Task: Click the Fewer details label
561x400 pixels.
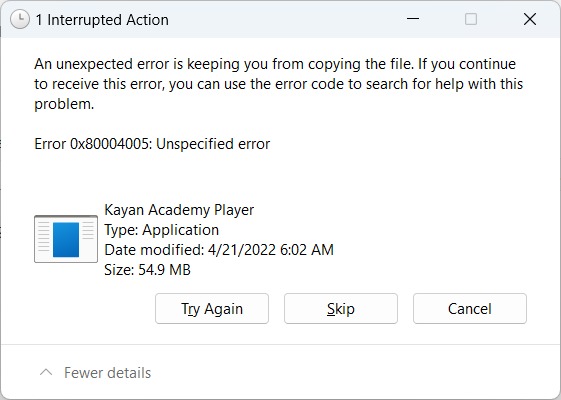Action: coord(107,373)
